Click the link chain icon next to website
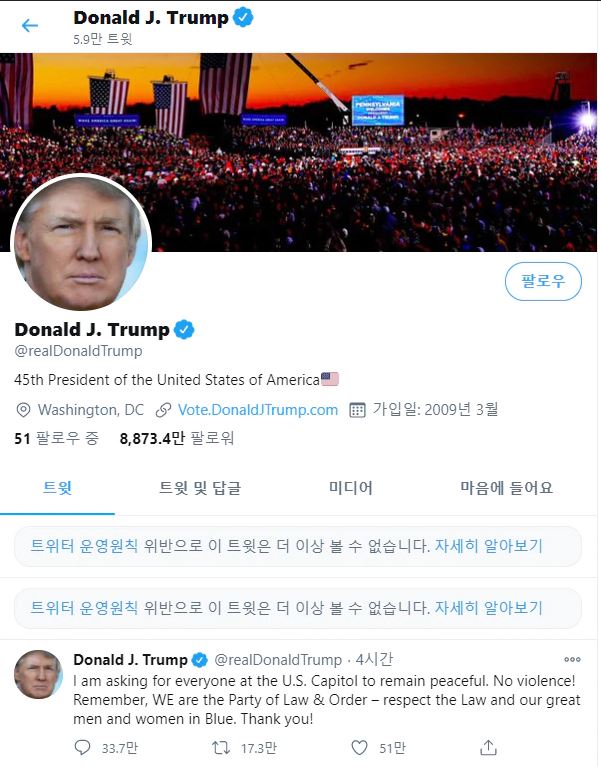 (x=163, y=410)
